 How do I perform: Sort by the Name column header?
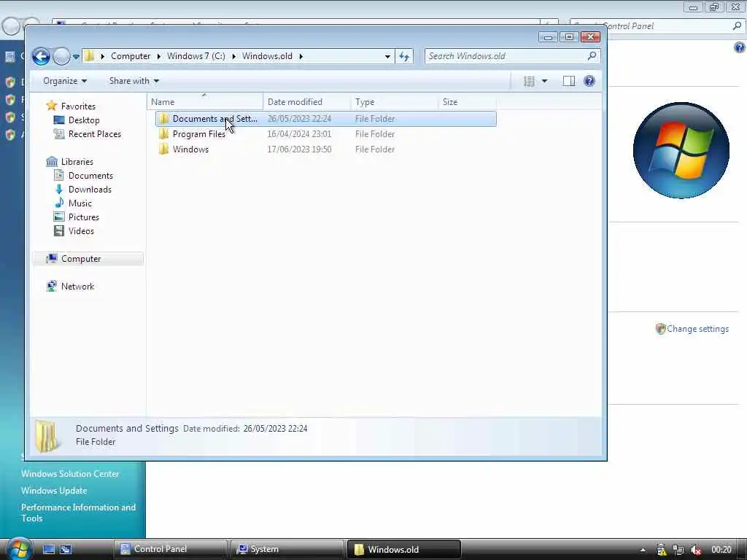pos(205,101)
